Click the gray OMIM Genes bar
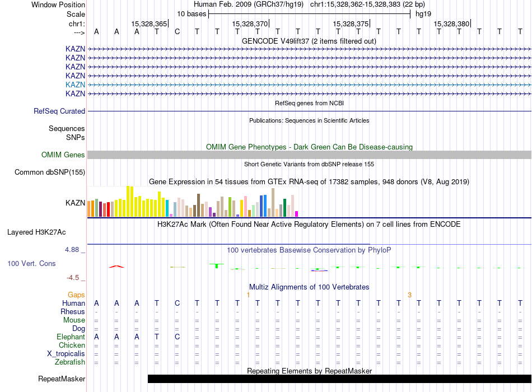Image resolution: width=532 pixels, height=392 pixels. pos(309,155)
